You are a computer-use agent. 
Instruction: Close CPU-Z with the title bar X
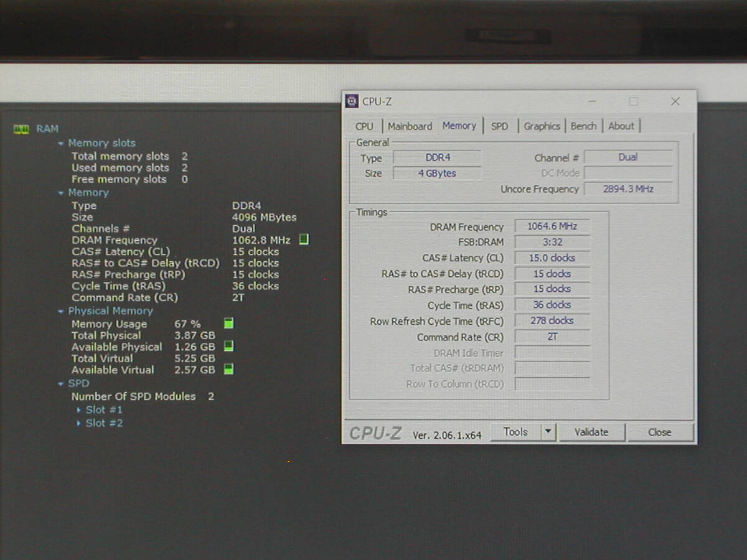click(x=675, y=101)
